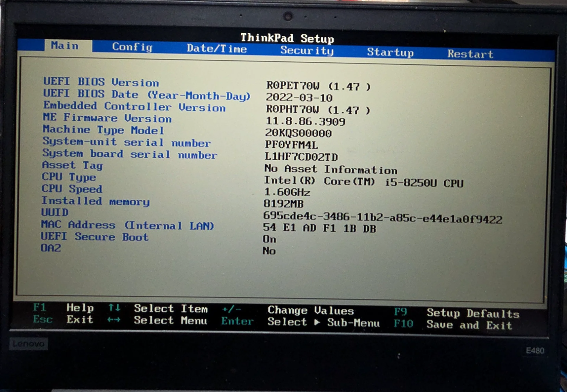567x392 pixels.
Task: Click the Help hint text
Action: 80,308
